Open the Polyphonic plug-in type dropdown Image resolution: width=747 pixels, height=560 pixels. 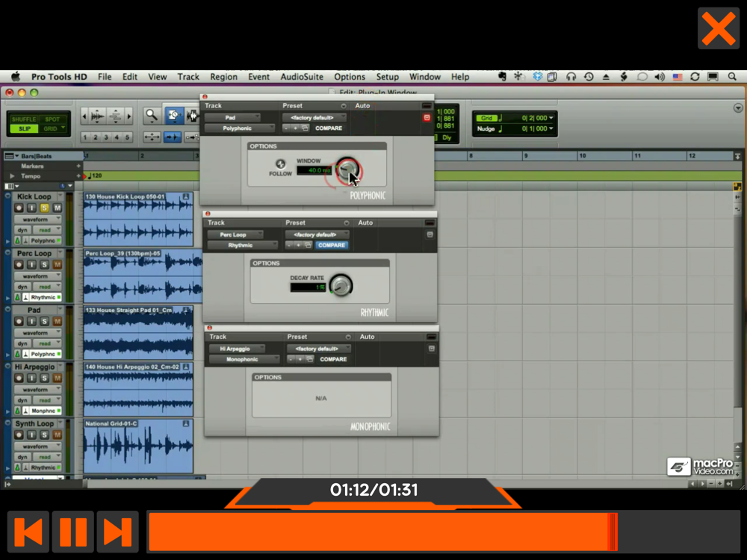240,128
